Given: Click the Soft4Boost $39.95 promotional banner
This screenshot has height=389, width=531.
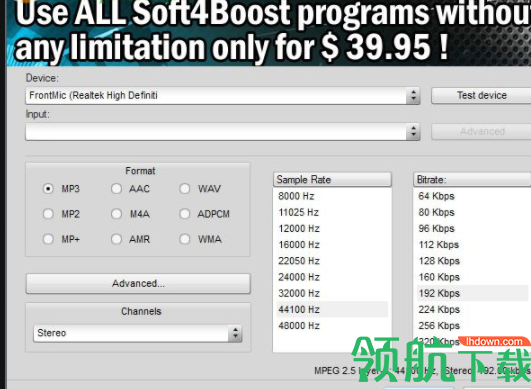Looking at the screenshot, I should pos(269,33).
